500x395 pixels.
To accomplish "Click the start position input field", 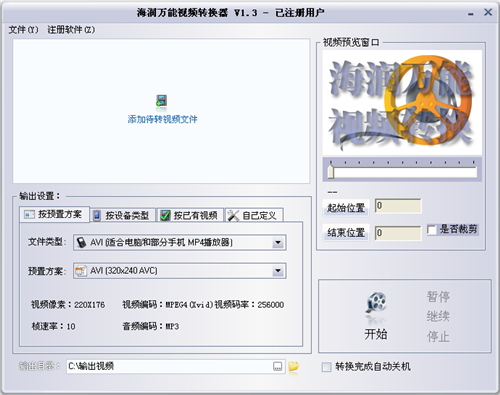I will click(398, 206).
